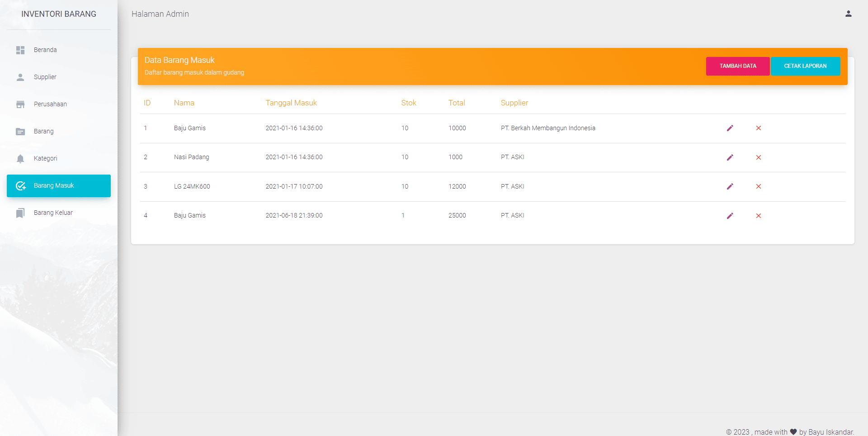Select the Nasi Padang name cell
Viewport: 868px width, 436px height.
click(192, 157)
